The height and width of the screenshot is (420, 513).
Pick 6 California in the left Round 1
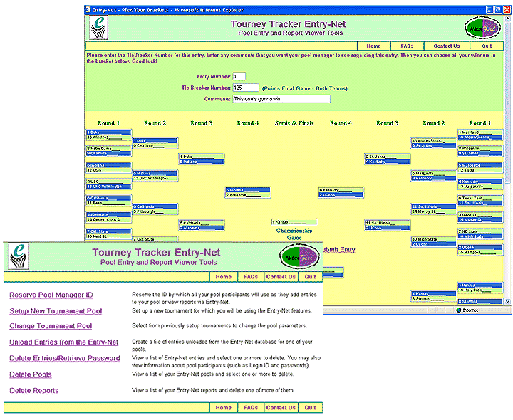[108, 198]
